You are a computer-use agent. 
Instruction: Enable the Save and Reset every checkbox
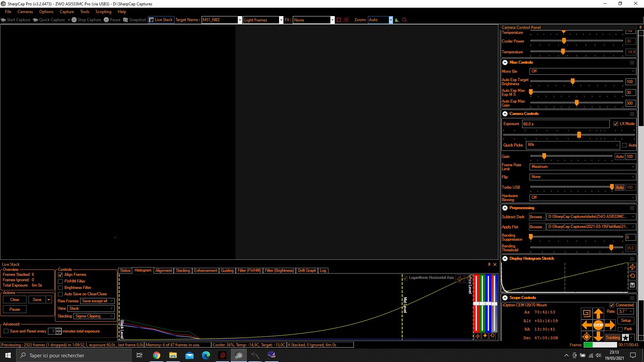(x=6, y=331)
